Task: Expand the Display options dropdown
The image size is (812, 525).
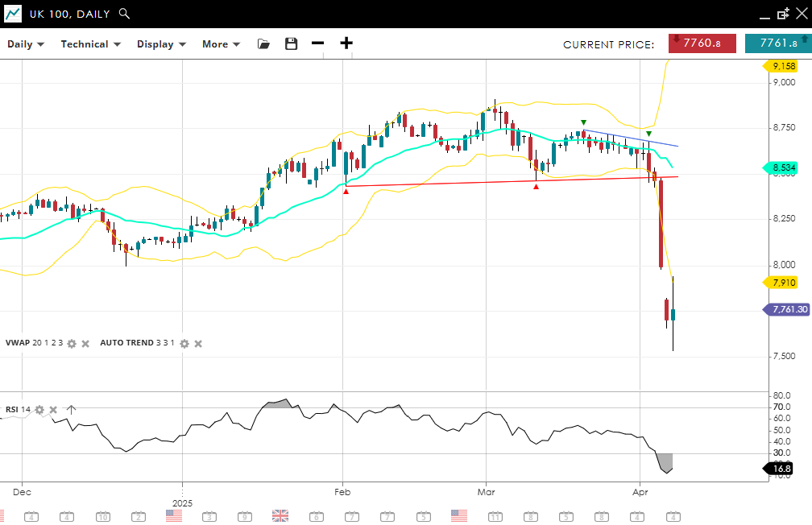Action: pyautogui.click(x=161, y=44)
